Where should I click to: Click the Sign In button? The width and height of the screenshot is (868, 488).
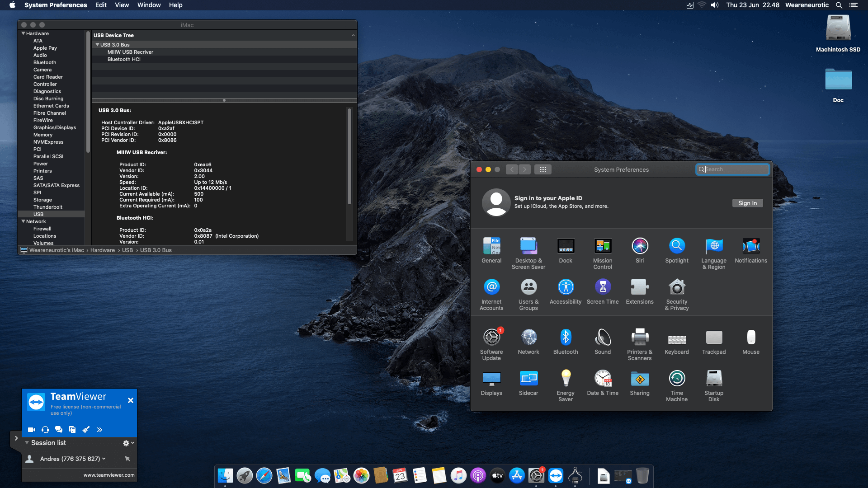(747, 203)
